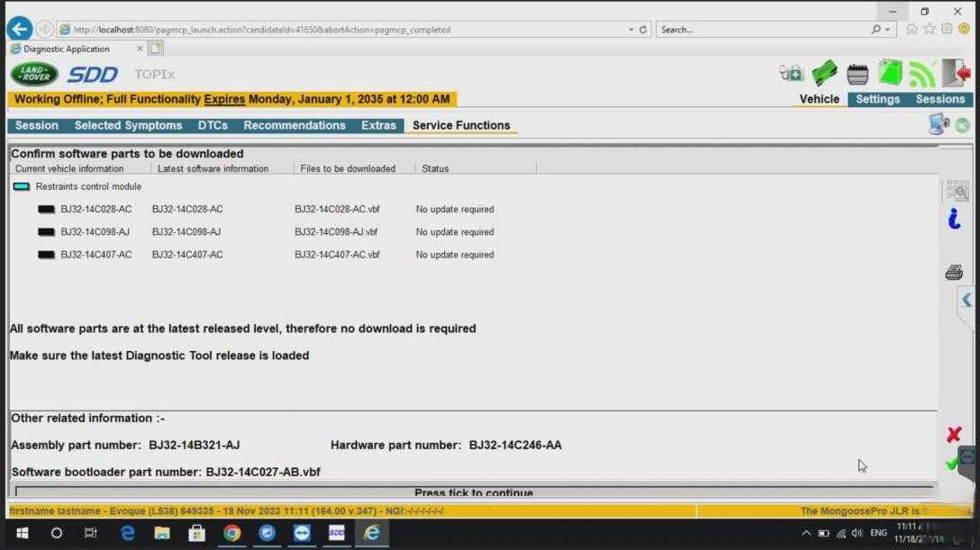This screenshot has width=980, height=550.
Task: Click the browser favorites star icon
Action: 930,29
